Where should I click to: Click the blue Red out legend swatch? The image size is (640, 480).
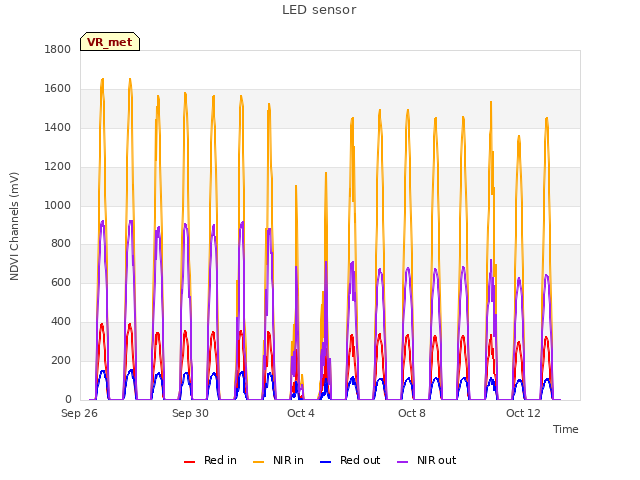325,462
